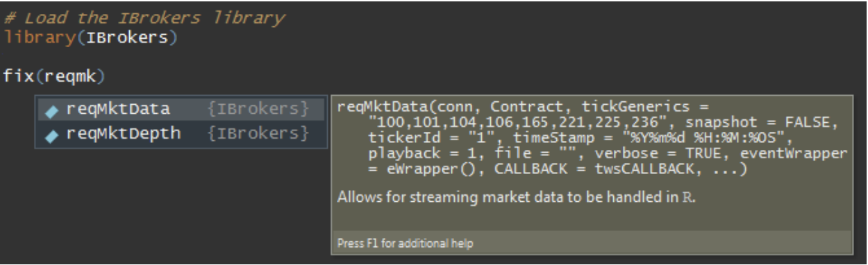Click the 'Press F1 for additional help' footer
The height and width of the screenshot is (265, 868).
coord(406,243)
